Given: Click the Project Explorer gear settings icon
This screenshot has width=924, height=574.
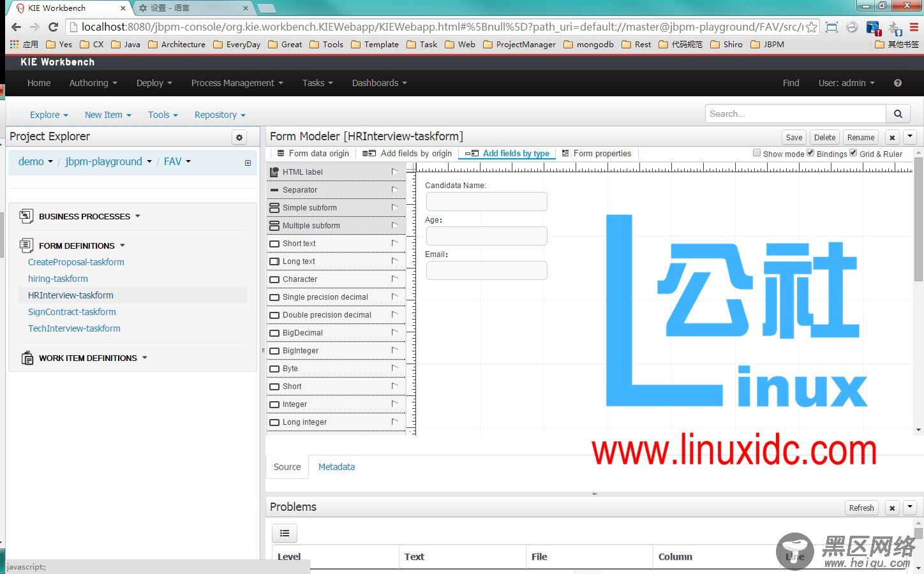Looking at the screenshot, I should (x=239, y=137).
